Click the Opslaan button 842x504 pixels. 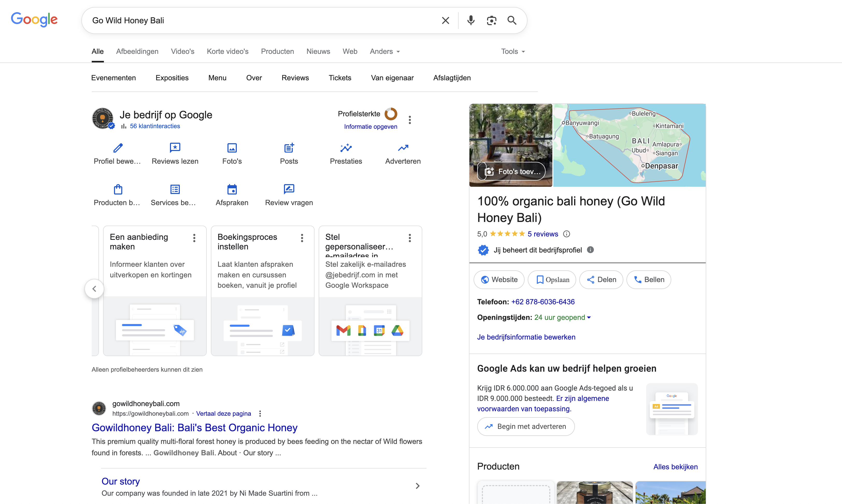click(x=552, y=279)
